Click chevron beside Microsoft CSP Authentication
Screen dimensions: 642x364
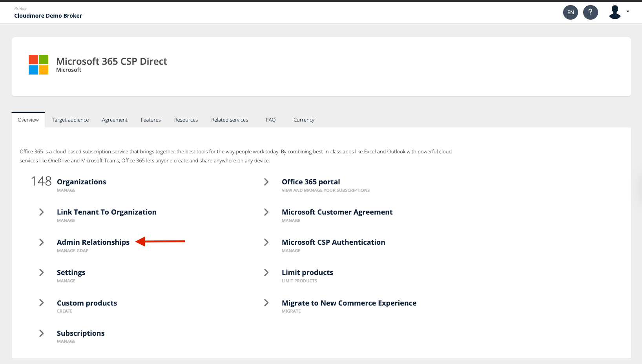coord(266,242)
